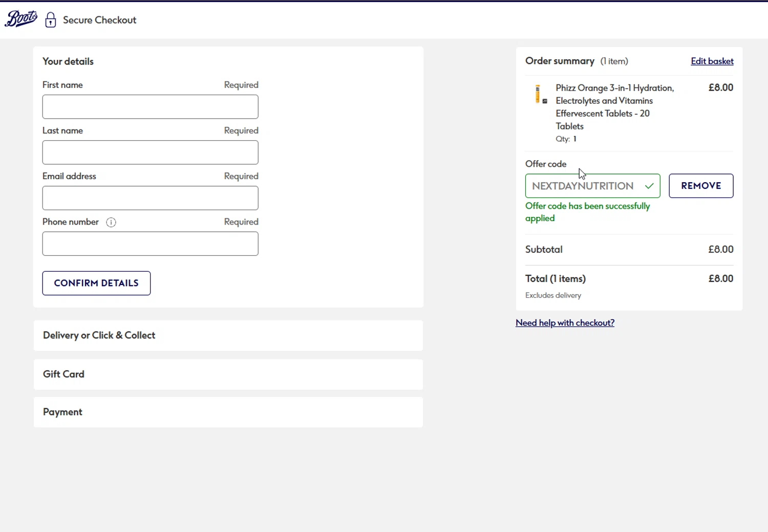This screenshot has width=768, height=532.
Task: Click the Subtotal label
Action: pos(544,250)
